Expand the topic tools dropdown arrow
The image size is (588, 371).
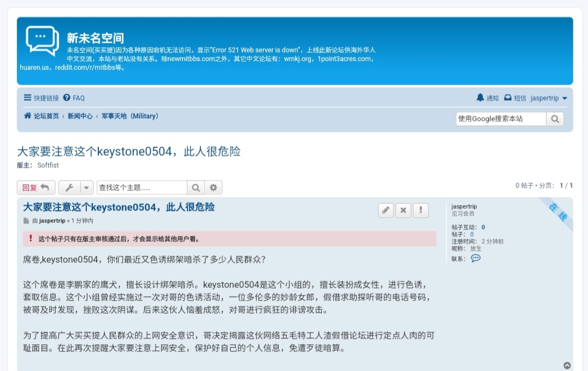(x=86, y=187)
